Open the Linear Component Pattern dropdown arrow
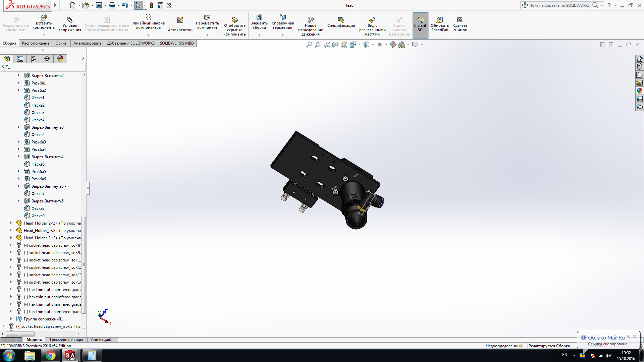644x362 pixels. (148, 35)
